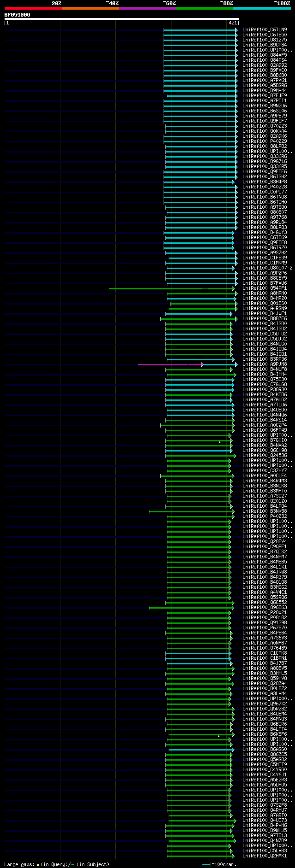The height and width of the screenshot is (868, 295).
Task: Click the purple alignment segment for A9PJM8
Action: point(170,364)
